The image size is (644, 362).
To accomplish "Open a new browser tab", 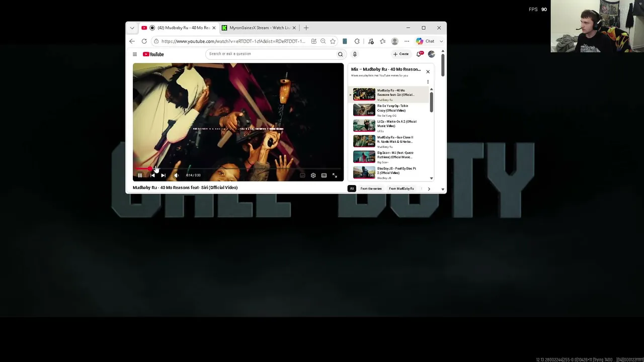I will (306, 28).
